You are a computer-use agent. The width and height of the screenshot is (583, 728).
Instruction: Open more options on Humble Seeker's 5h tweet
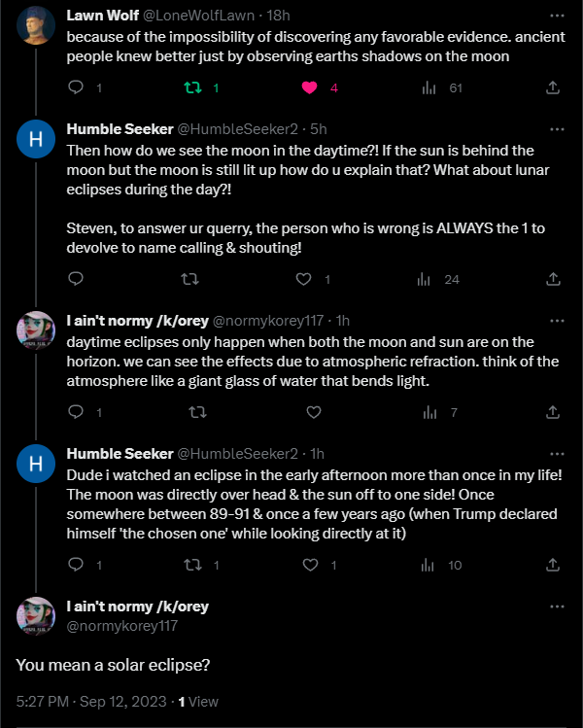(557, 128)
